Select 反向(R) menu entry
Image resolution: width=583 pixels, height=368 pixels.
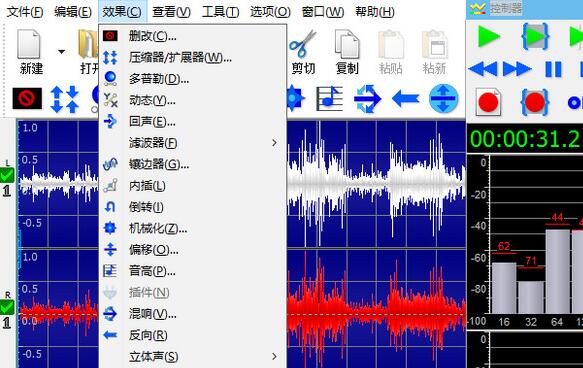coord(193,335)
